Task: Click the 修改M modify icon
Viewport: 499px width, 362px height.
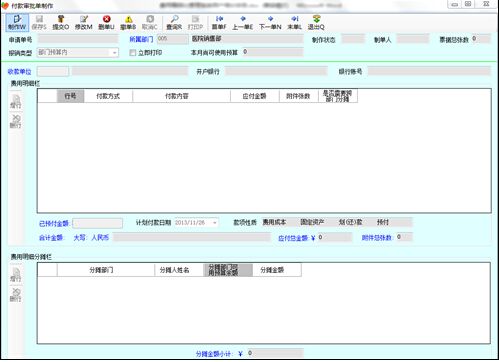Action: [x=83, y=23]
